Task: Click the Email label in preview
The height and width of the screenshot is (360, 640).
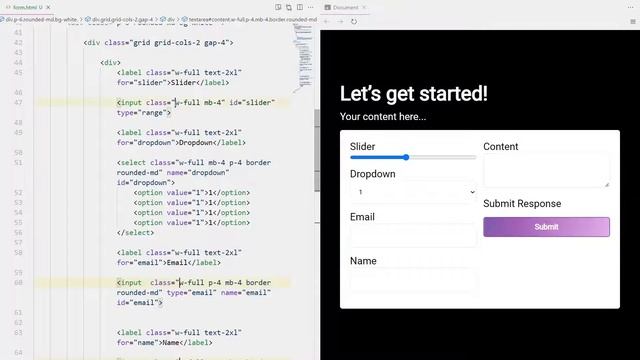Action: point(362,217)
